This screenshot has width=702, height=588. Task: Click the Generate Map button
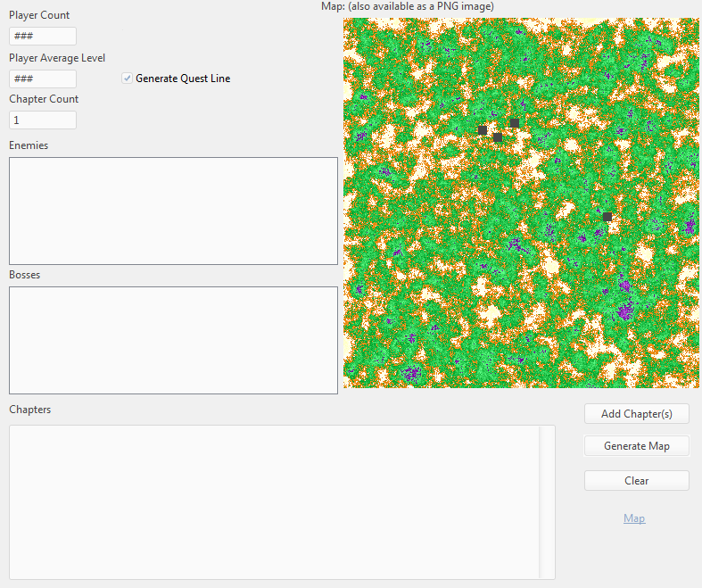click(x=637, y=446)
